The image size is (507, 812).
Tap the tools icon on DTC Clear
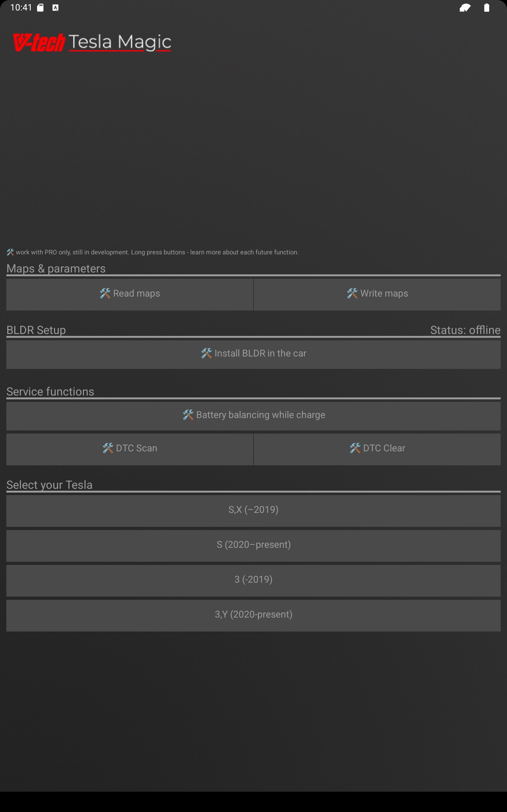355,448
